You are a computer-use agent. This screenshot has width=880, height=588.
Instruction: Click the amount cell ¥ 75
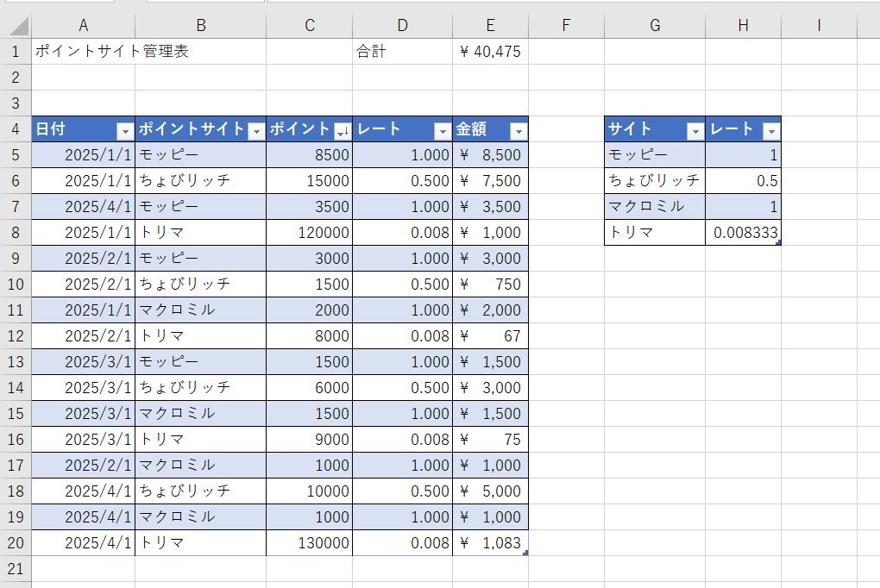[491, 440]
